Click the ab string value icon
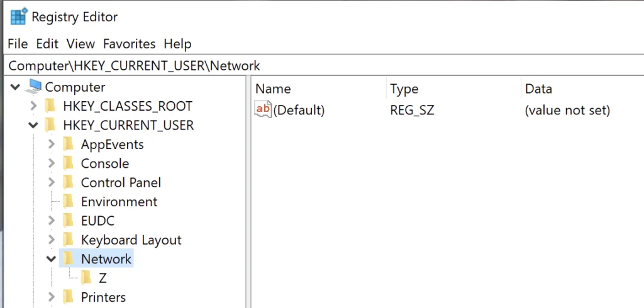 point(263,109)
